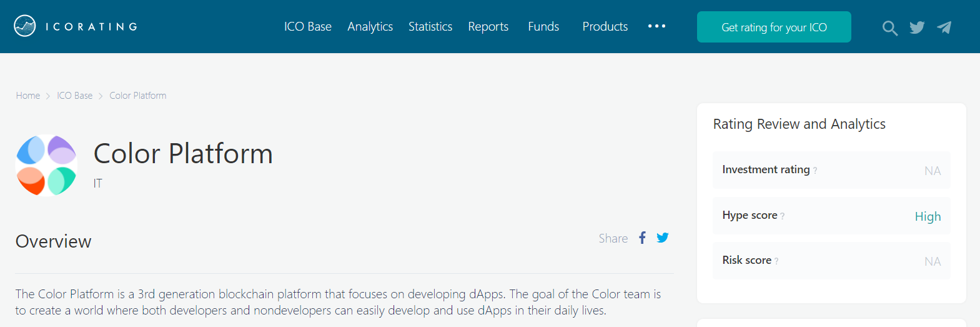Viewport: 980px width, 327px height.
Task: Go to Home breadcrumb
Action: (28, 96)
